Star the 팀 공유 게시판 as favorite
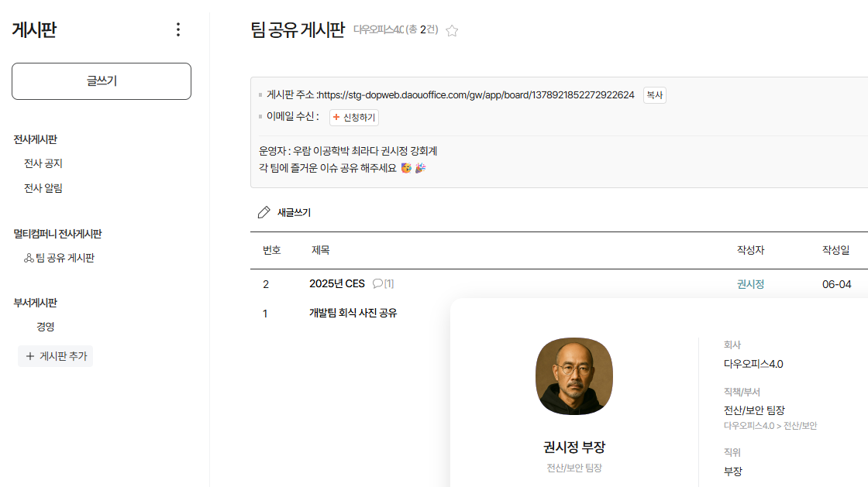The width and height of the screenshot is (868, 487). 453,31
